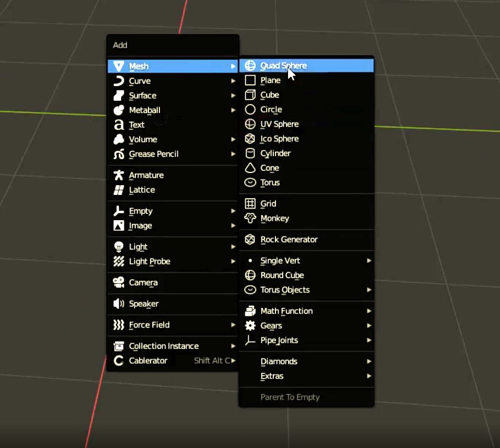Viewport: 500px width, 448px height.
Task: Click the Mesh triangle icon
Action: (x=119, y=66)
